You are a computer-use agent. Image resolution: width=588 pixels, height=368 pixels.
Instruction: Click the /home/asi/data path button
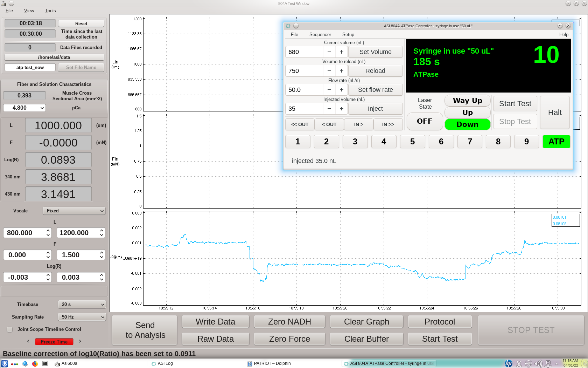(x=54, y=57)
